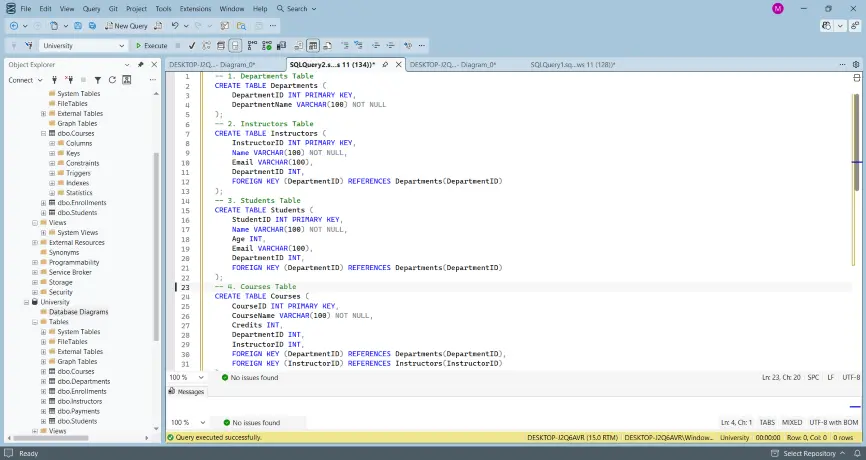Click the Navigate Backward arrow icon
866x460 pixels.
point(14,26)
